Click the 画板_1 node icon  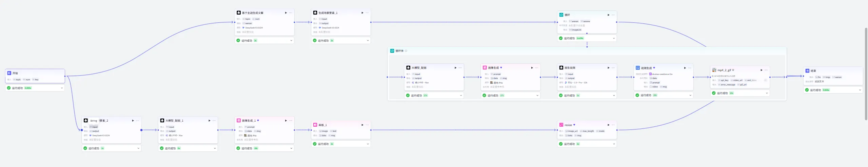(x=315, y=125)
